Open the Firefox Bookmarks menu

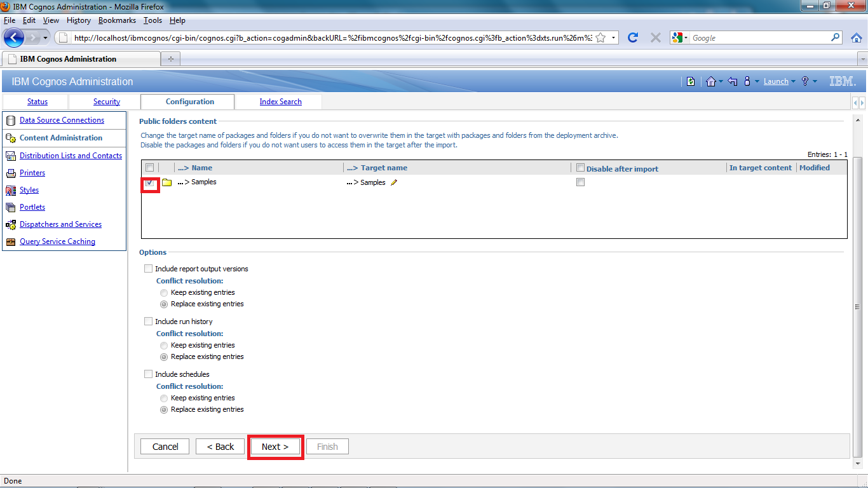coord(117,20)
